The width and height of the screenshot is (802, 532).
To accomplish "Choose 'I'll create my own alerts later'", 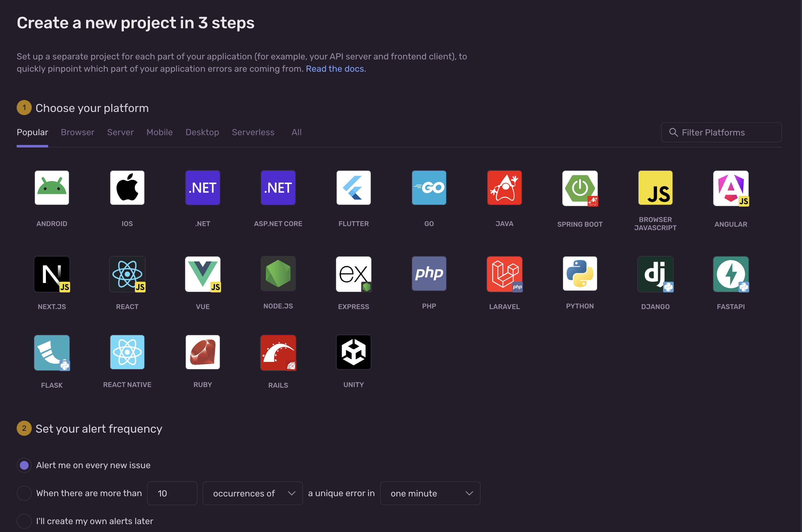I will [x=24, y=521].
